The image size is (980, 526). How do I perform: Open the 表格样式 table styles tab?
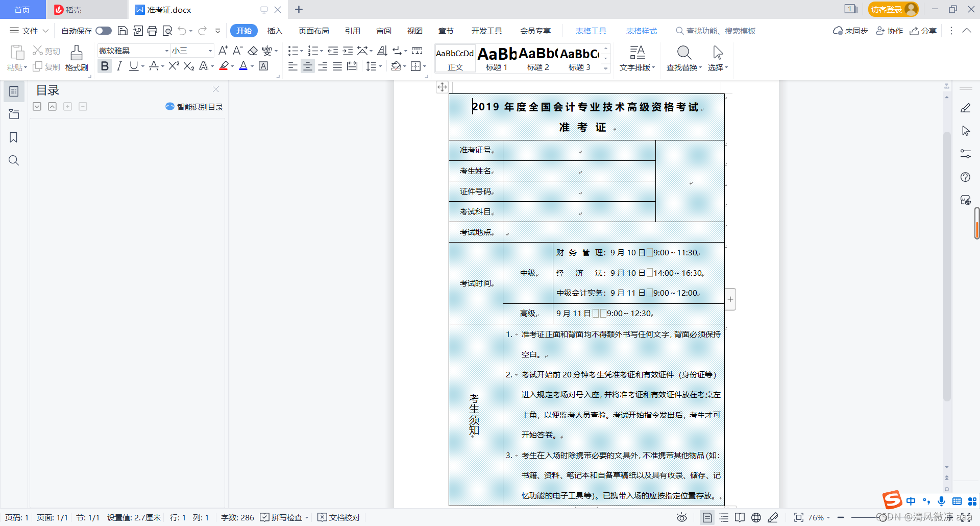(641, 31)
